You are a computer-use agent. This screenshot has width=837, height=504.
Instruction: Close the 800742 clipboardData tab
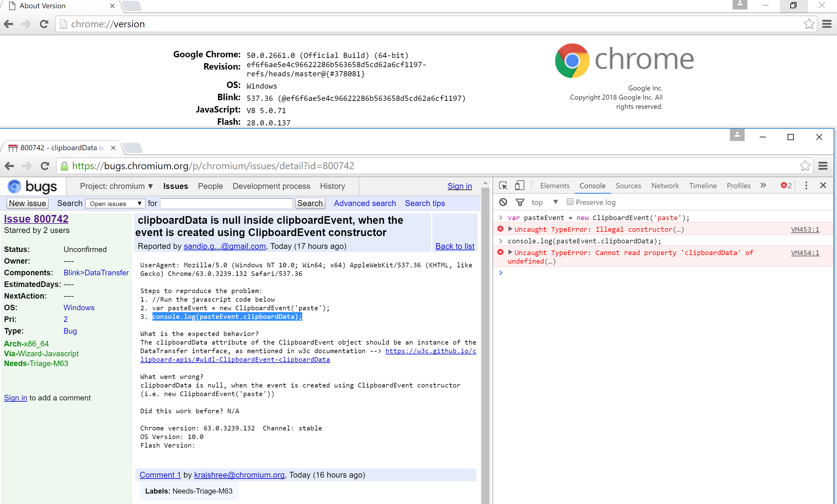113,148
